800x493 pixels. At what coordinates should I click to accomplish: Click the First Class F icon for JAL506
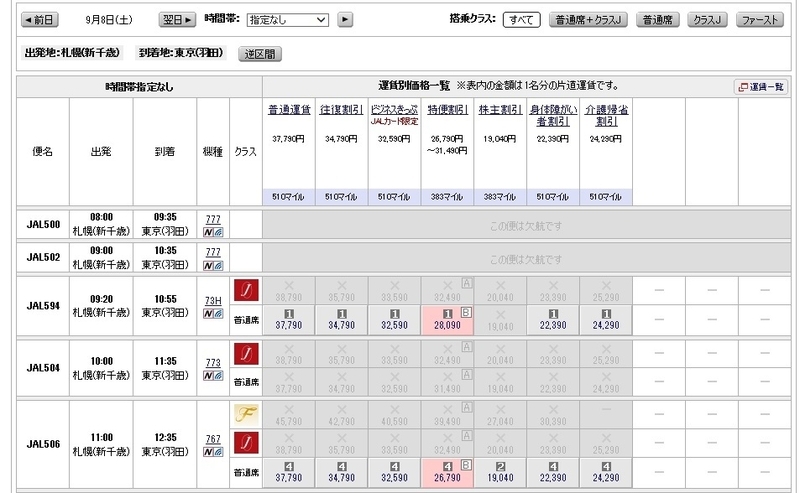pyautogui.click(x=246, y=414)
